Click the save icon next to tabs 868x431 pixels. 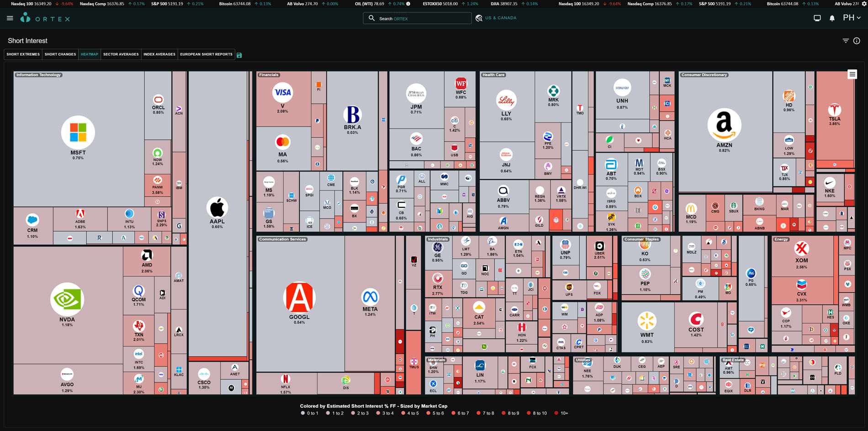pyautogui.click(x=239, y=55)
